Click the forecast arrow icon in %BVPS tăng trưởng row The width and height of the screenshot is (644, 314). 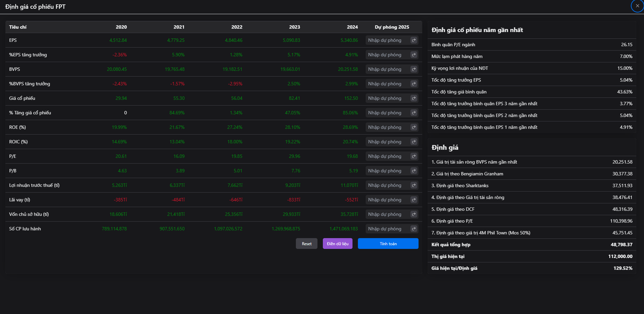tap(414, 84)
